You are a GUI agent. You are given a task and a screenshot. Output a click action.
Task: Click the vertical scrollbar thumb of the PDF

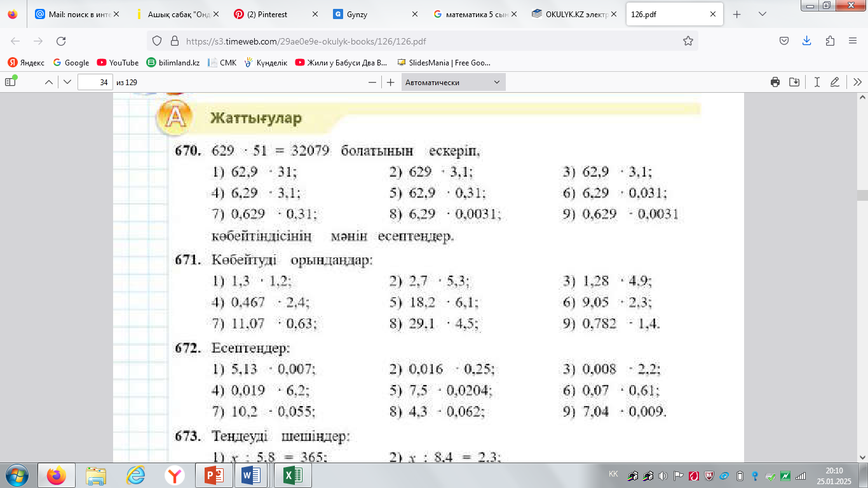coord(862,195)
